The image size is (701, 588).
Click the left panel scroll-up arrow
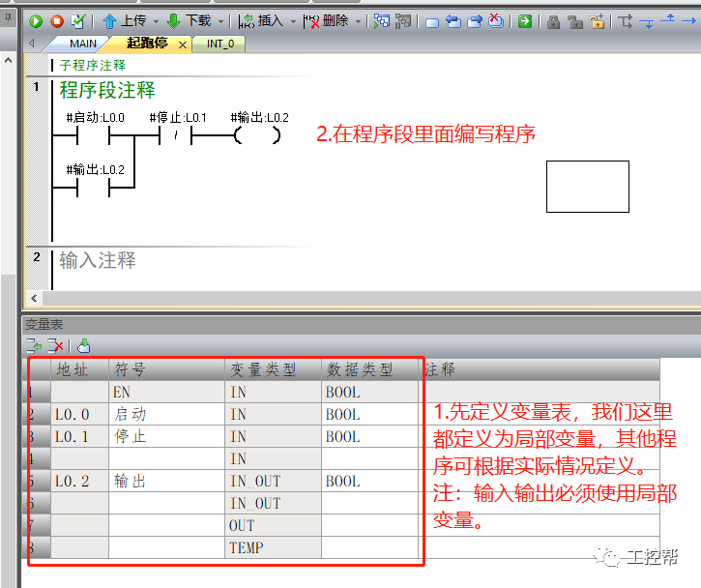(x=8, y=60)
